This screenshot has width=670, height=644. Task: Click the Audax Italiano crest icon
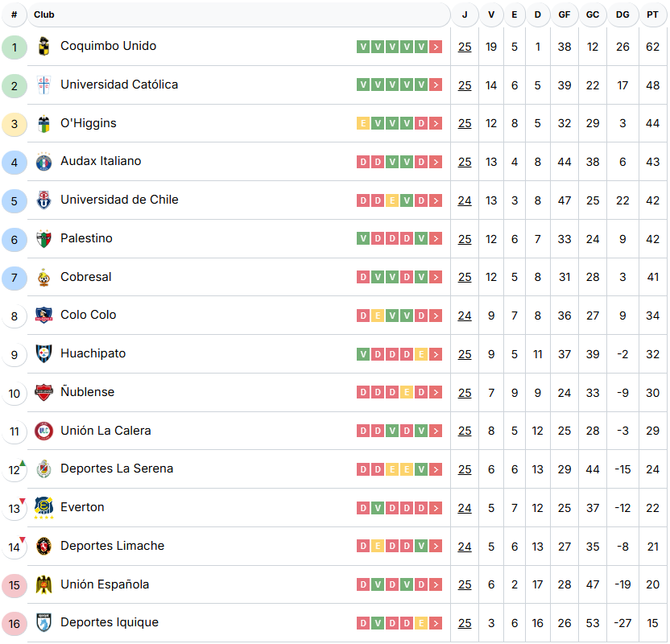coord(43,162)
